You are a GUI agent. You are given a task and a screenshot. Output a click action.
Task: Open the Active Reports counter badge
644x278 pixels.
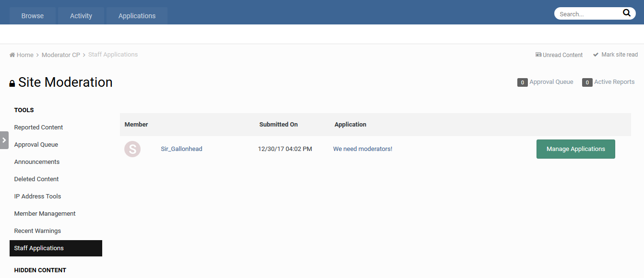(587, 82)
